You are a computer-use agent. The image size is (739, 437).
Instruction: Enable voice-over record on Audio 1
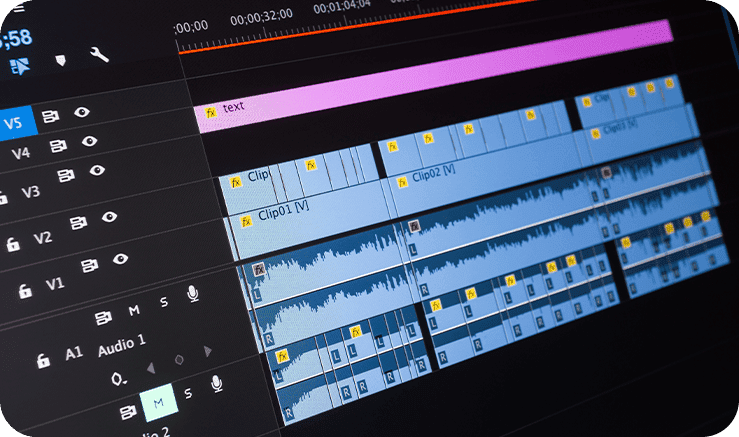[193, 294]
